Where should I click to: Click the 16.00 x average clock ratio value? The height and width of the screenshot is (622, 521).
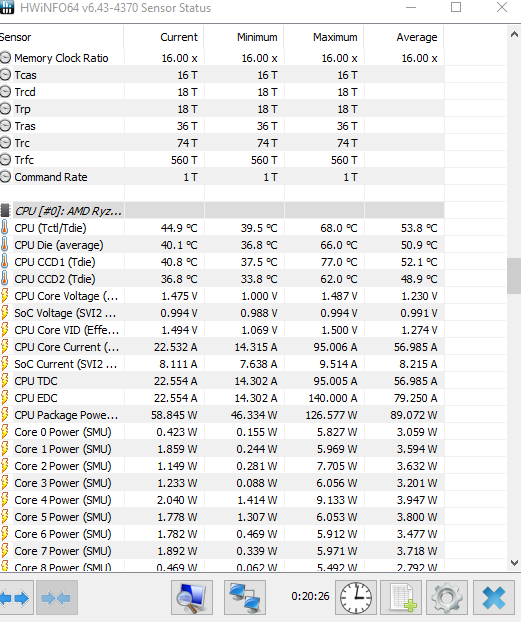pos(419,58)
